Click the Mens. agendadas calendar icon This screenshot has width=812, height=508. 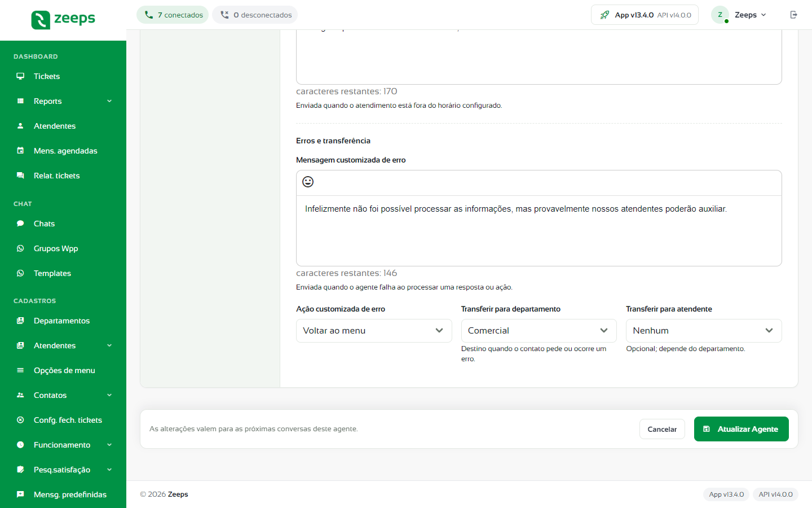point(20,151)
